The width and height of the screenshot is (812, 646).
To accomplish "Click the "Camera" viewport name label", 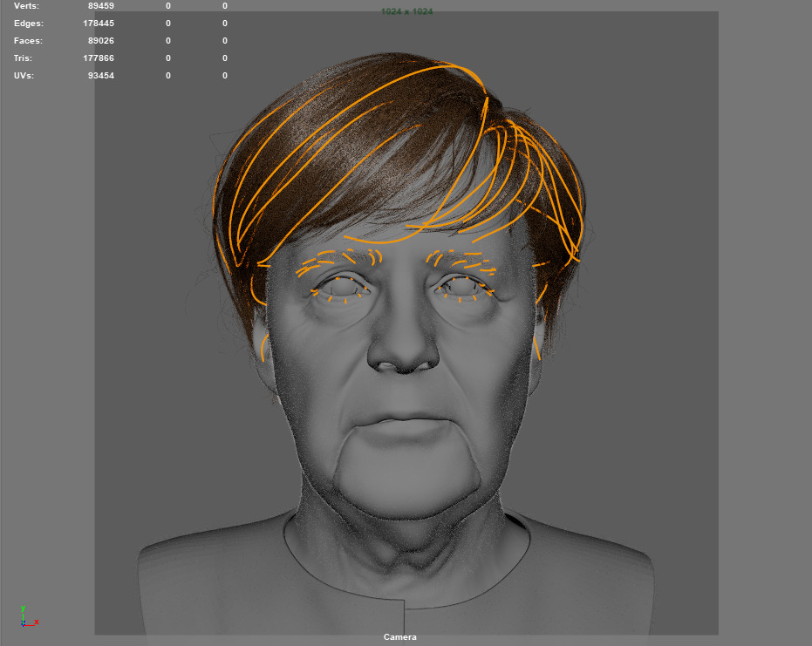I will coord(399,637).
